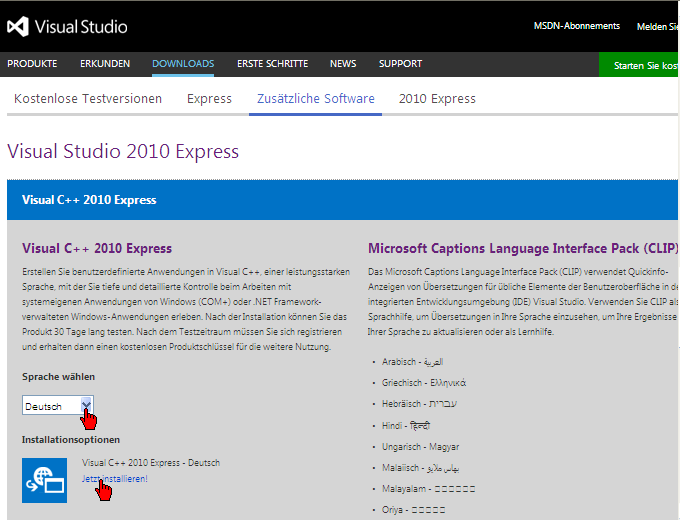The width and height of the screenshot is (680, 520).
Task: Click the Hebräisch language entry
Action: tap(419, 404)
